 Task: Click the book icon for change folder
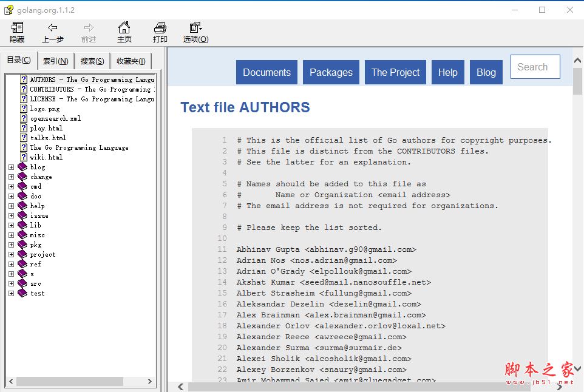point(22,177)
